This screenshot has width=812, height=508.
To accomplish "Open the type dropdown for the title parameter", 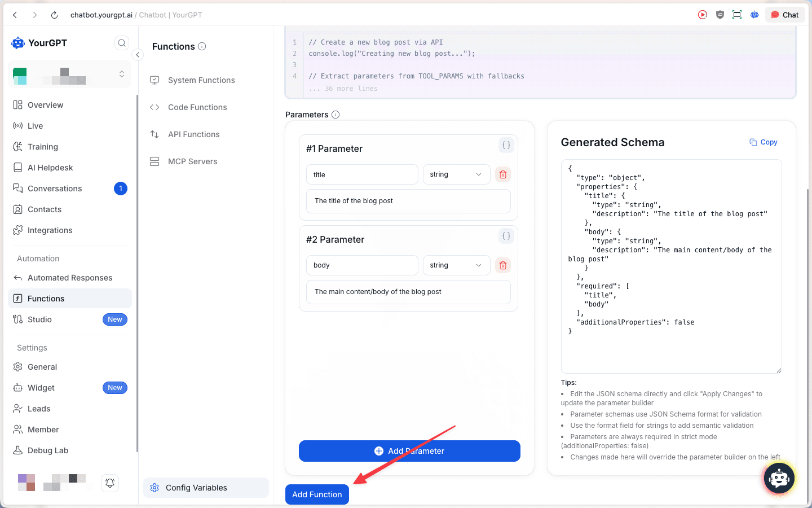I will (x=456, y=174).
